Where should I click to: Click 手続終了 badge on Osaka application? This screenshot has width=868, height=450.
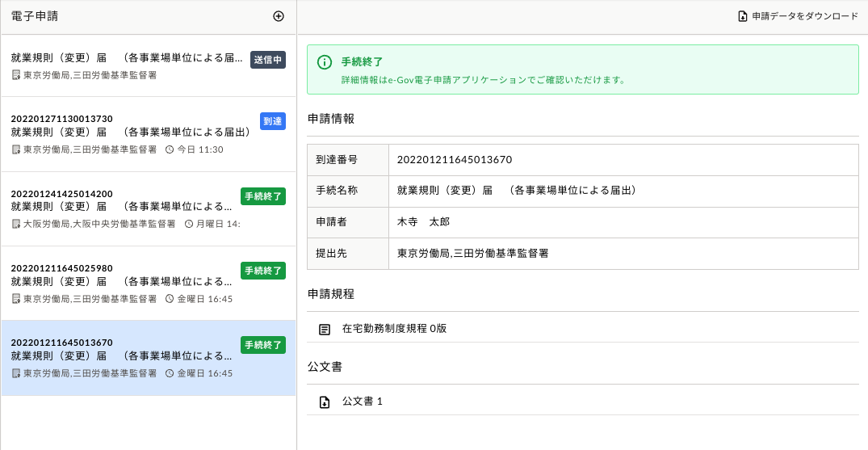click(x=263, y=196)
